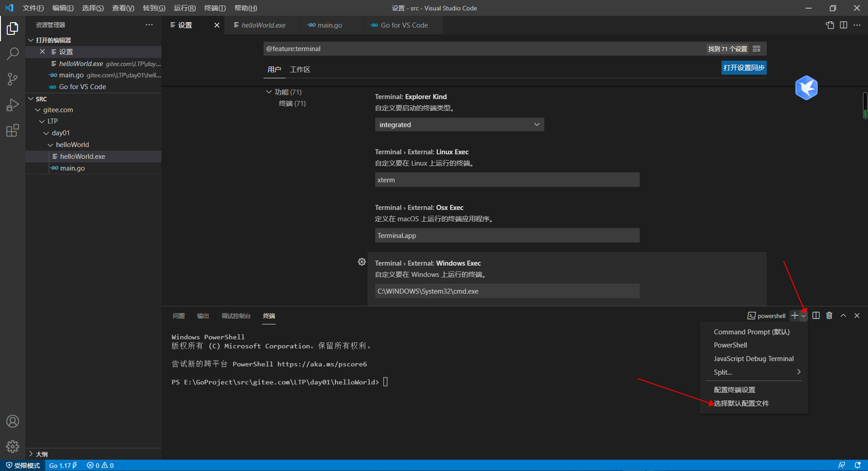Open the 文件(F) menu

click(x=33, y=8)
